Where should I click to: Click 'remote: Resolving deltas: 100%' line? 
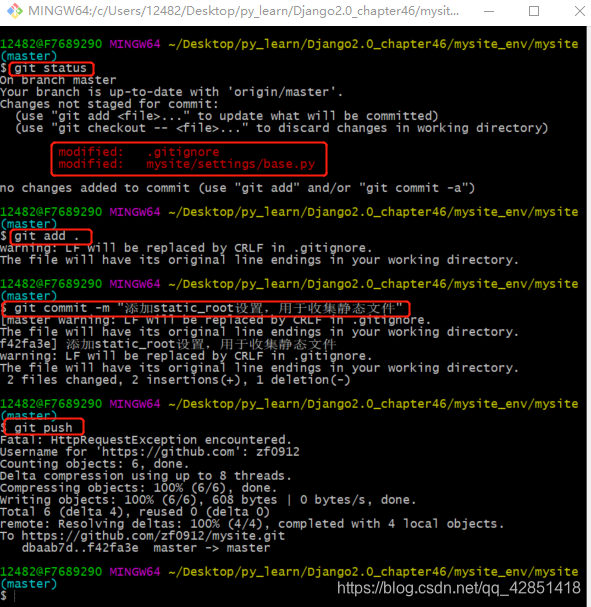coord(252,524)
